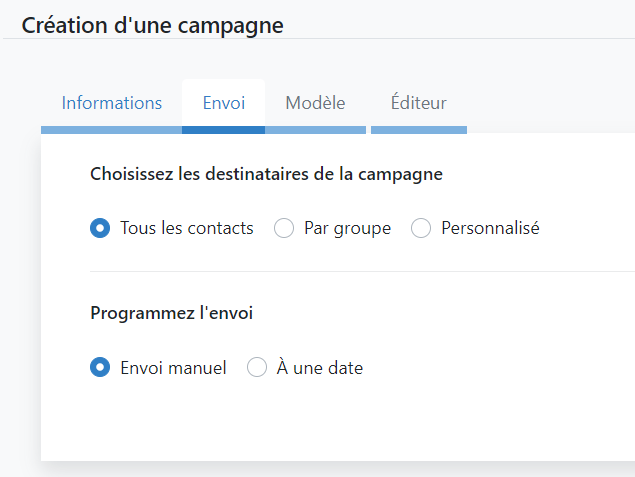Select the Envoi manuel radio circle
Screen dimensions: 635x477
point(100,367)
